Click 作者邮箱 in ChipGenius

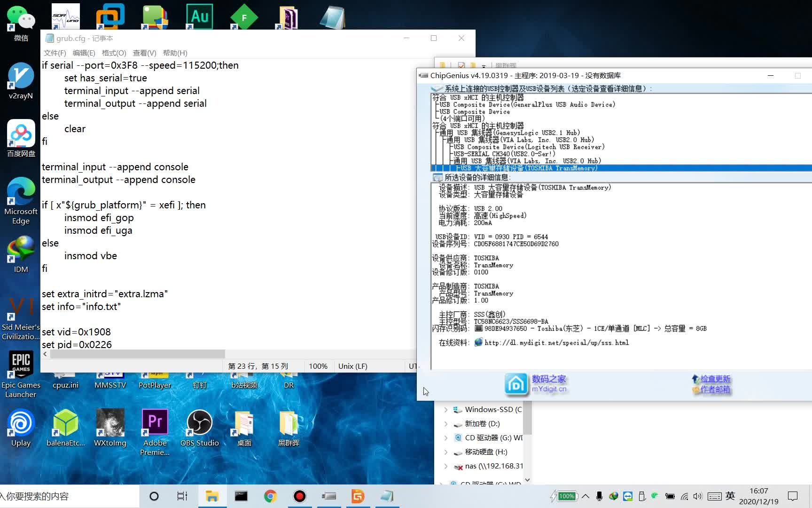(715, 389)
